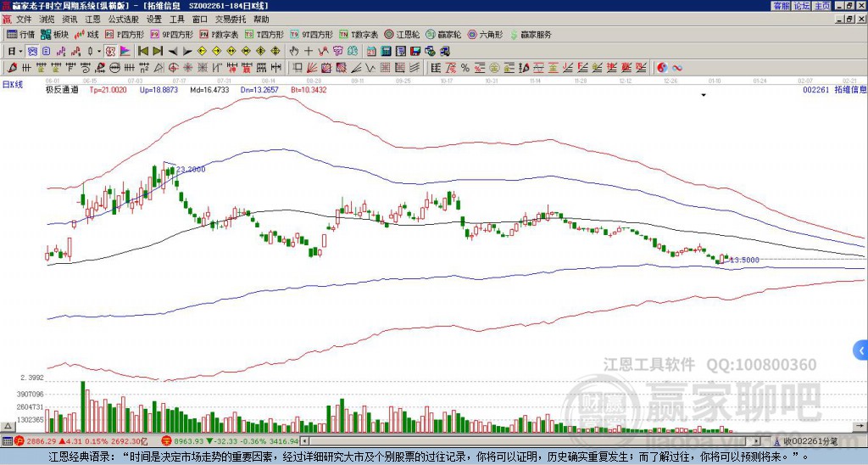Click the red floppy save icon
Image resolution: width=868 pixels, height=465 pixels.
pos(415,52)
